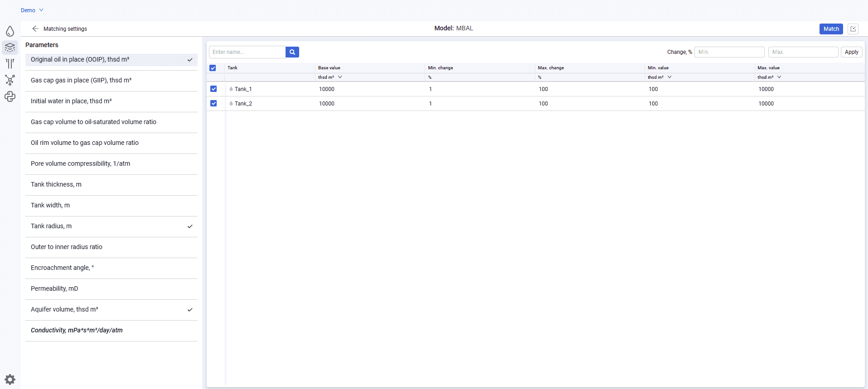Select Tank width, m parameter
868x389 pixels.
tap(112, 206)
